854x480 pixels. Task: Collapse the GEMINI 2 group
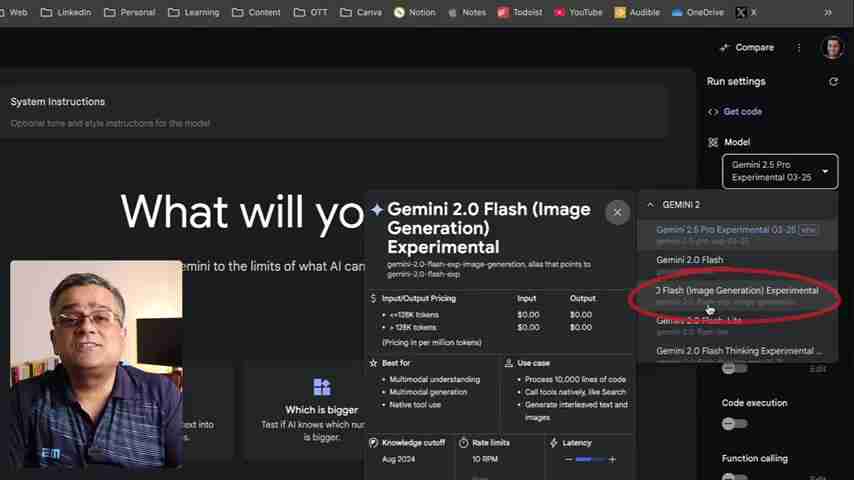650,204
